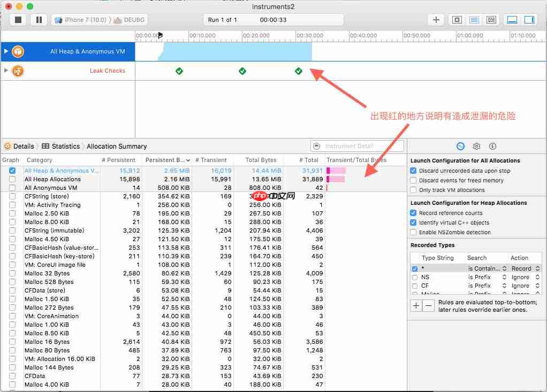
Task: Open the Details breadcrumb
Action: (19, 147)
